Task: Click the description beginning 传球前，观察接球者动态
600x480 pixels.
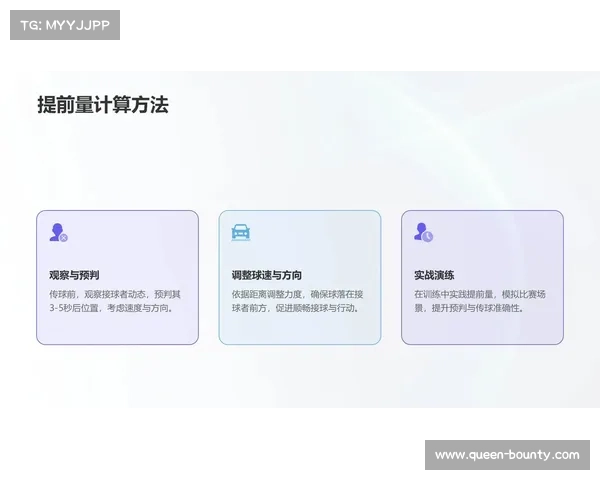Action: click(x=115, y=301)
